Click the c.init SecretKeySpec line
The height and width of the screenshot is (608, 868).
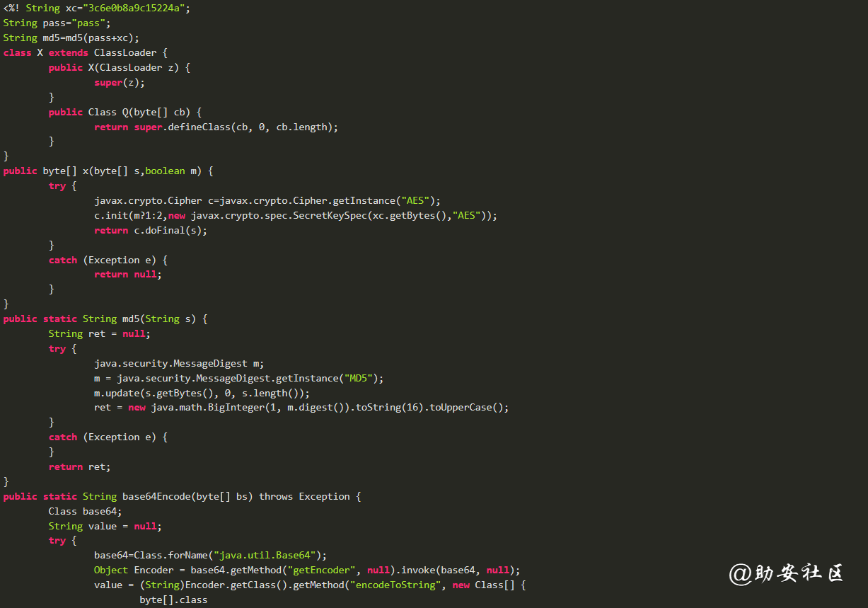tap(296, 215)
